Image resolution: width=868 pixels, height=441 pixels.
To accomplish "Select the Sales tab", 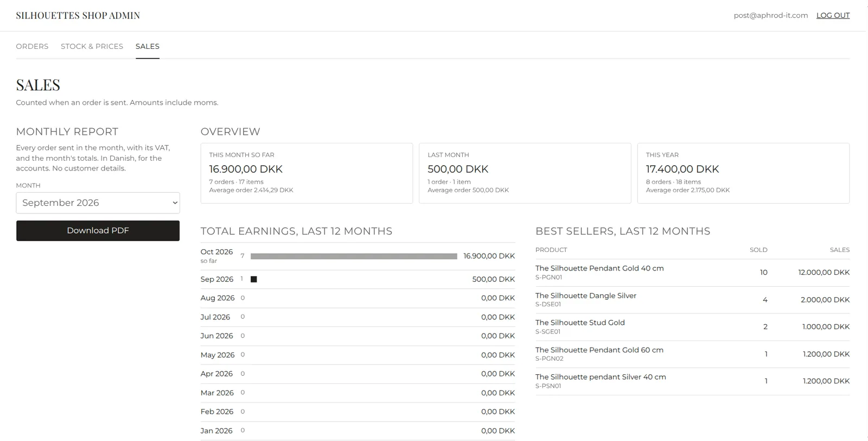I will pos(148,46).
